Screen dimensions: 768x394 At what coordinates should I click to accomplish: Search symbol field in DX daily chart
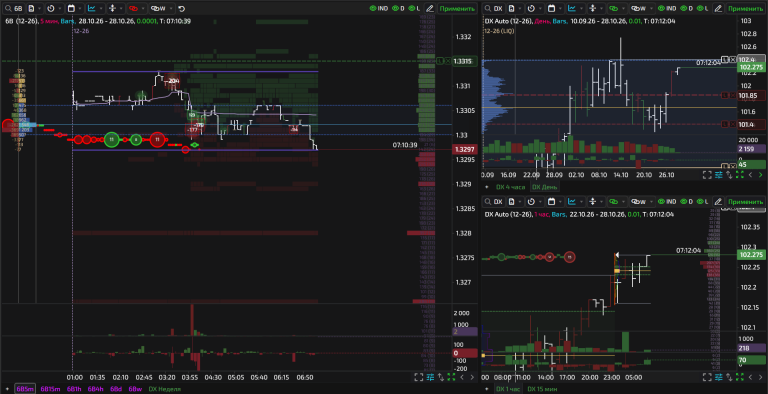click(x=494, y=8)
